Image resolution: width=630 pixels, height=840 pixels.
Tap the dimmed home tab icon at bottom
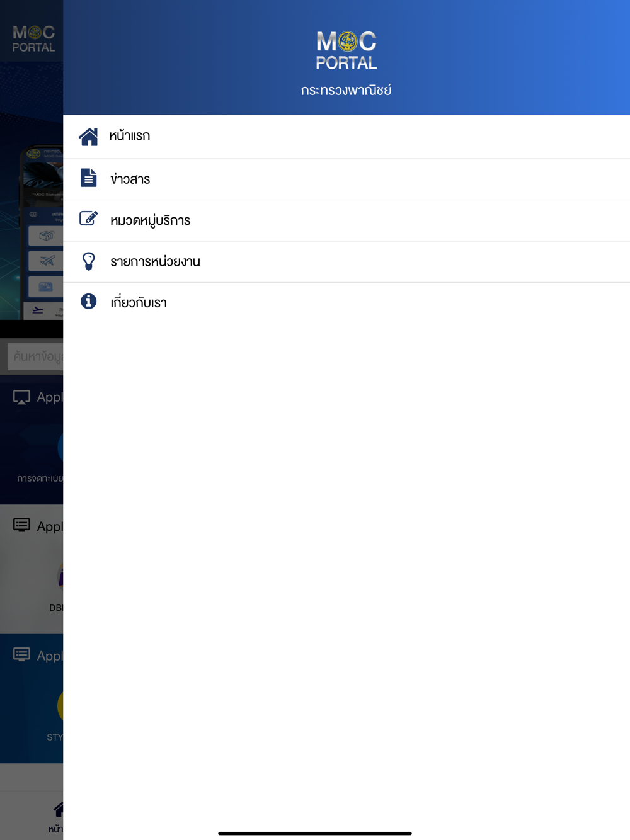58,810
